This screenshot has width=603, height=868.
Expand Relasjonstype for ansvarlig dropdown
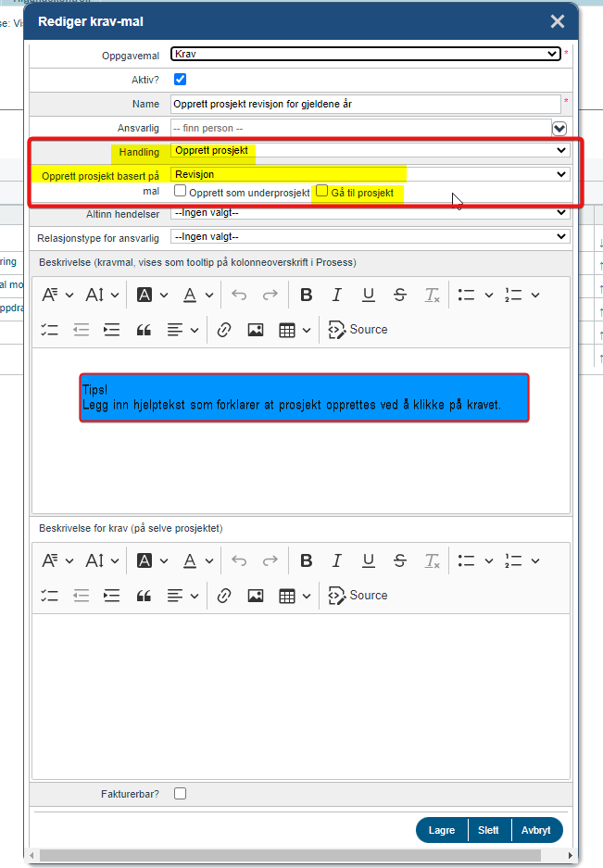(x=371, y=237)
